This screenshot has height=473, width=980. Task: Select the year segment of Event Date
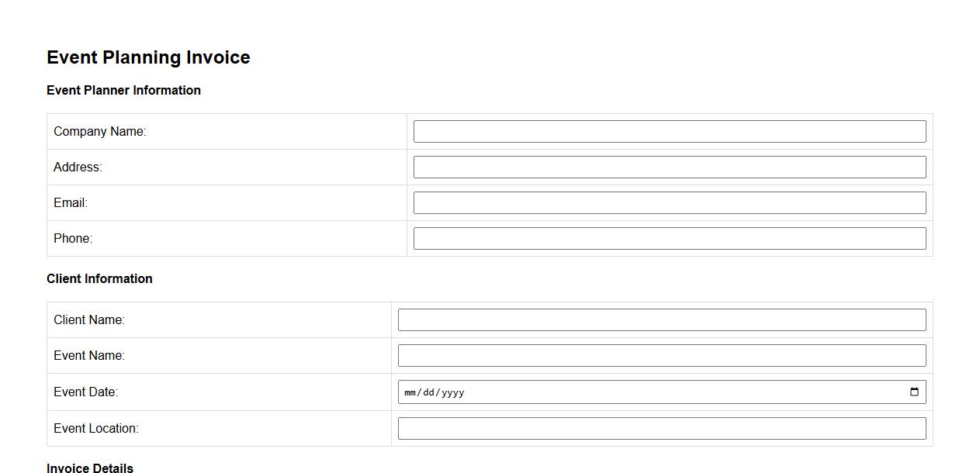pos(452,393)
